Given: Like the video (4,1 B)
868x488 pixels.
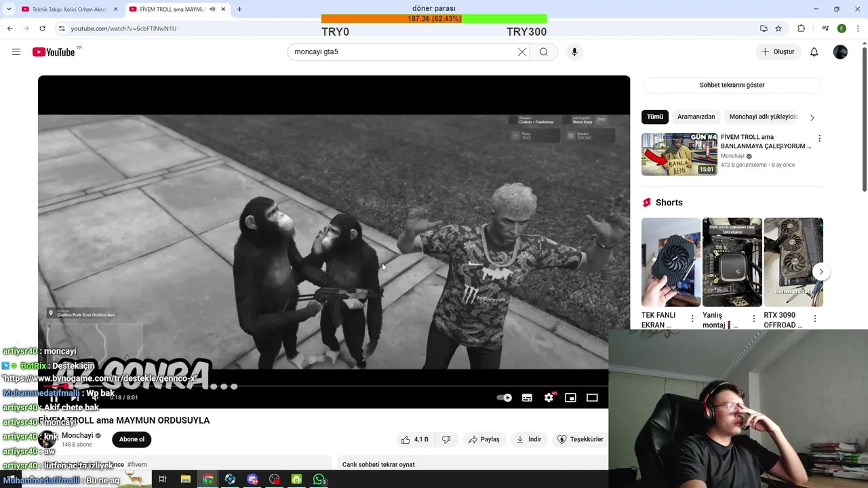Looking at the screenshot, I should (x=415, y=439).
